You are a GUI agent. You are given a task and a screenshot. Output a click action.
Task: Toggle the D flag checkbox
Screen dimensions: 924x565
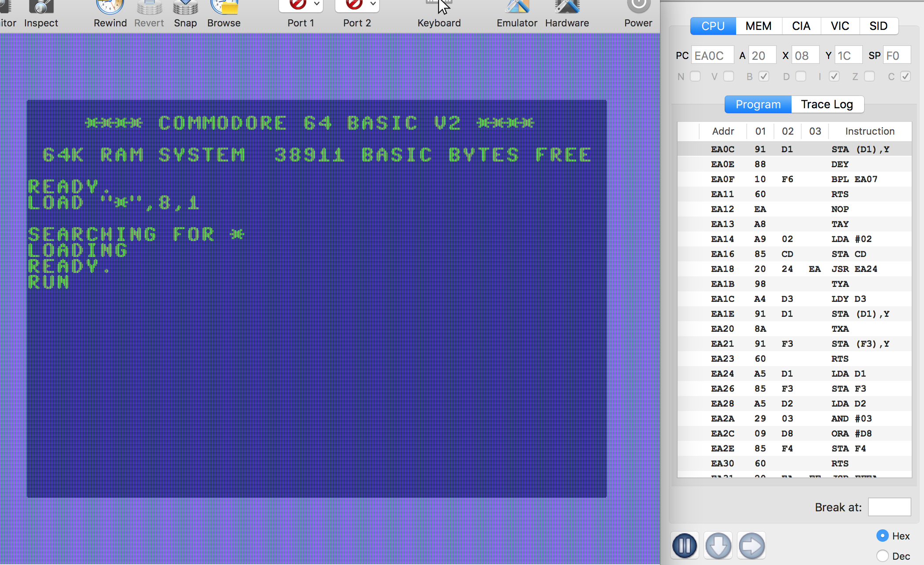pos(801,77)
